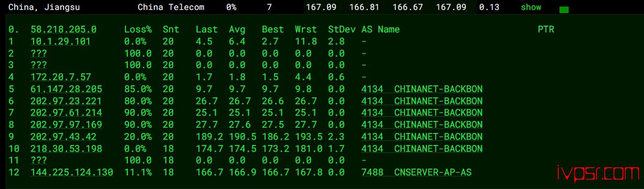Open hop 5 IP 61.147.28.205
Screen dimensions: 644x189
pyautogui.click(x=66, y=89)
